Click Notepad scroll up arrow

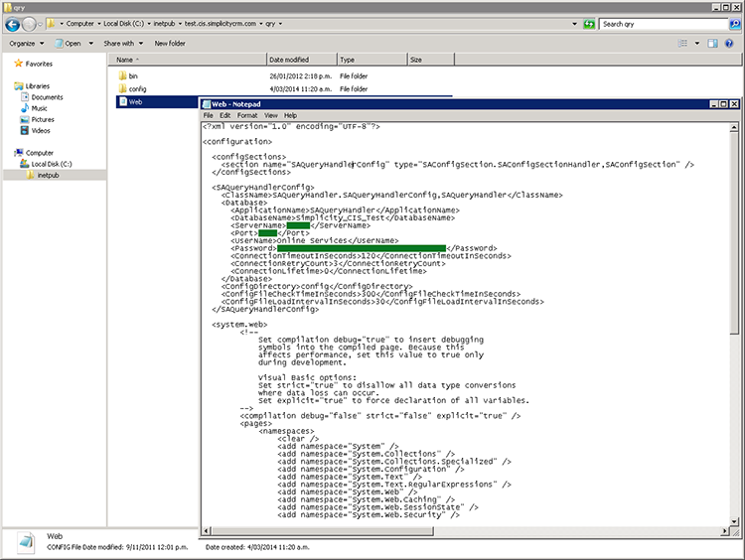point(734,127)
